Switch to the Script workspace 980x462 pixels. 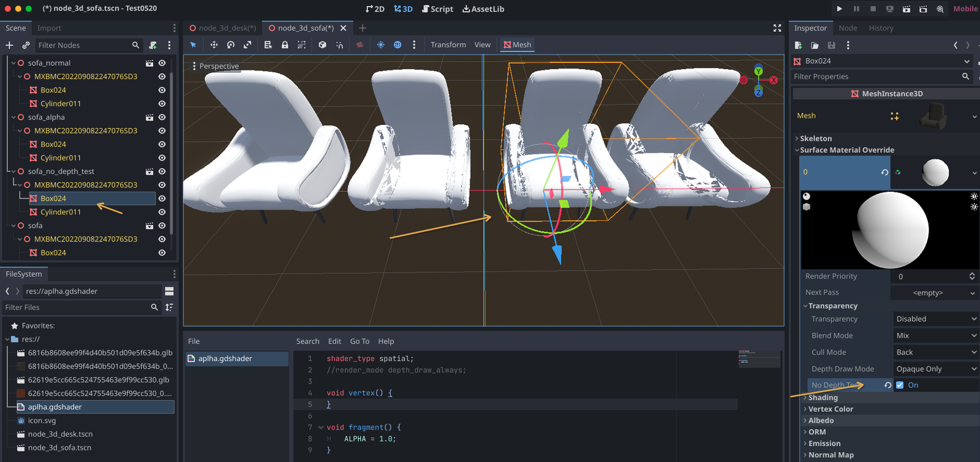pyautogui.click(x=437, y=9)
